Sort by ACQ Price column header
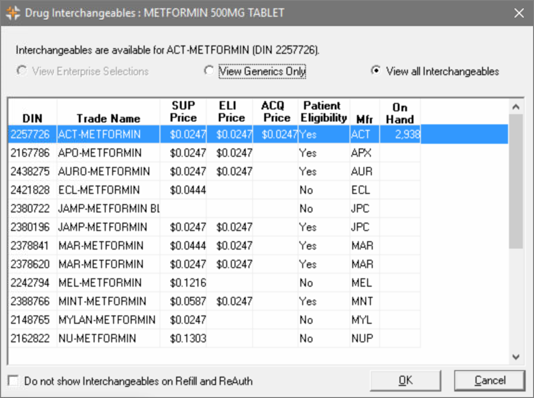This screenshot has height=398, width=534. tap(275, 112)
